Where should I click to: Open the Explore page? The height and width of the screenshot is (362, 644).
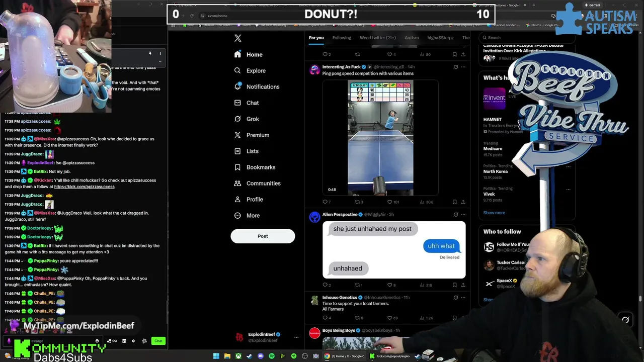point(250,70)
